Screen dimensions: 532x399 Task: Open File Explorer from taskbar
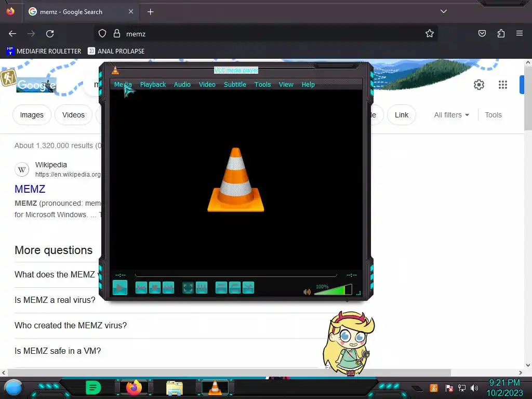175,388
